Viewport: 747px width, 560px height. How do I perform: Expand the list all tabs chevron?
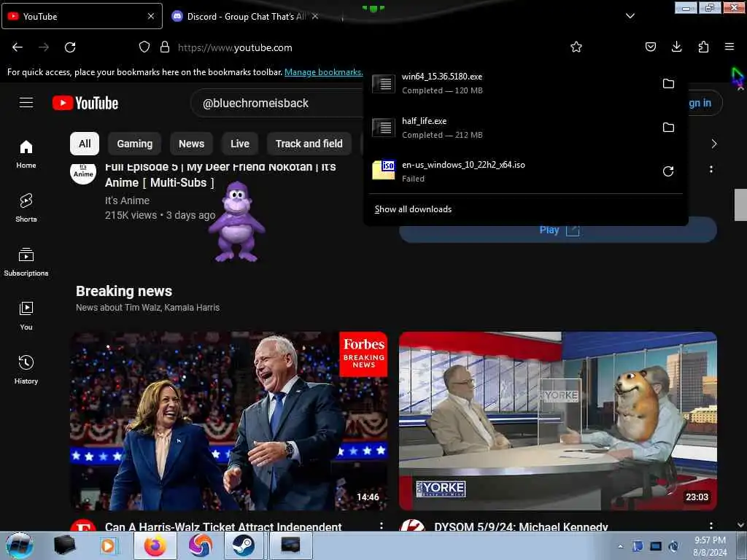click(630, 16)
